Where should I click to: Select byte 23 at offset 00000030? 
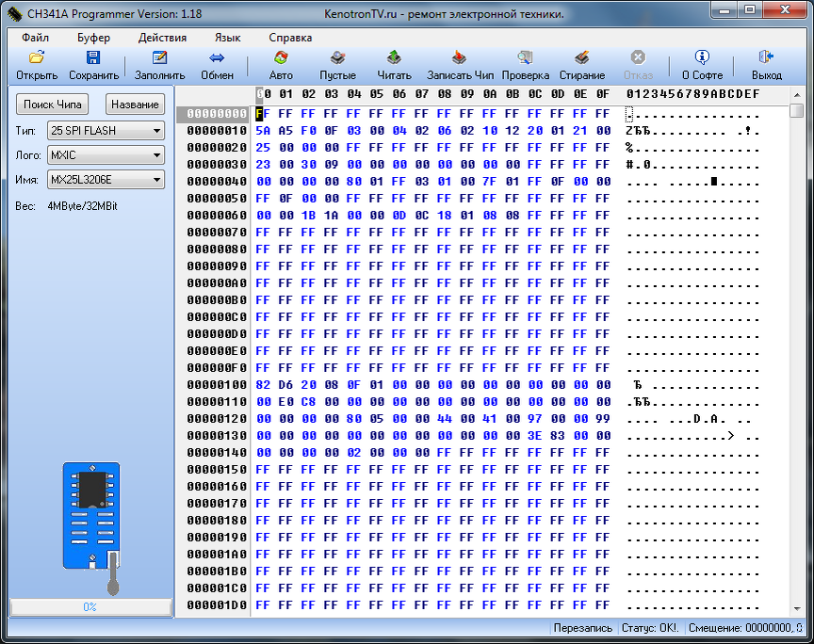click(263, 165)
